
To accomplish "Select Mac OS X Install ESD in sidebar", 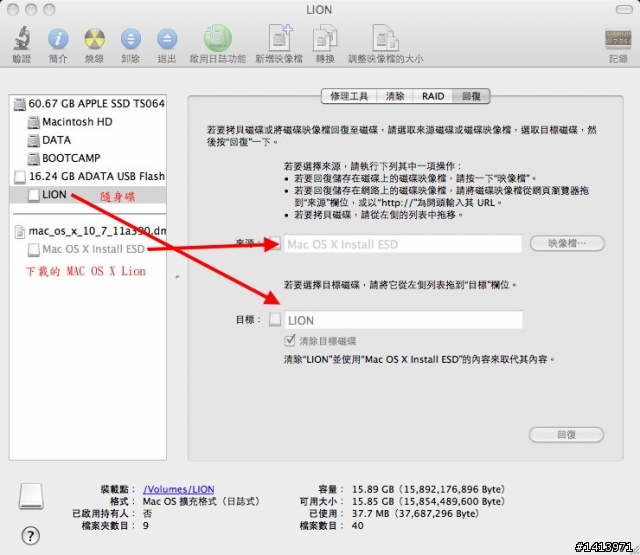I will [88, 249].
